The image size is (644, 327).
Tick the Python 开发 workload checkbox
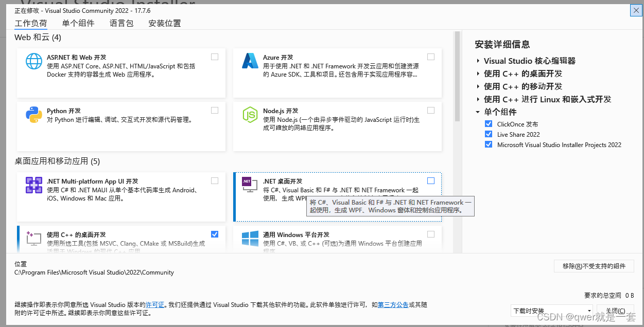215,111
